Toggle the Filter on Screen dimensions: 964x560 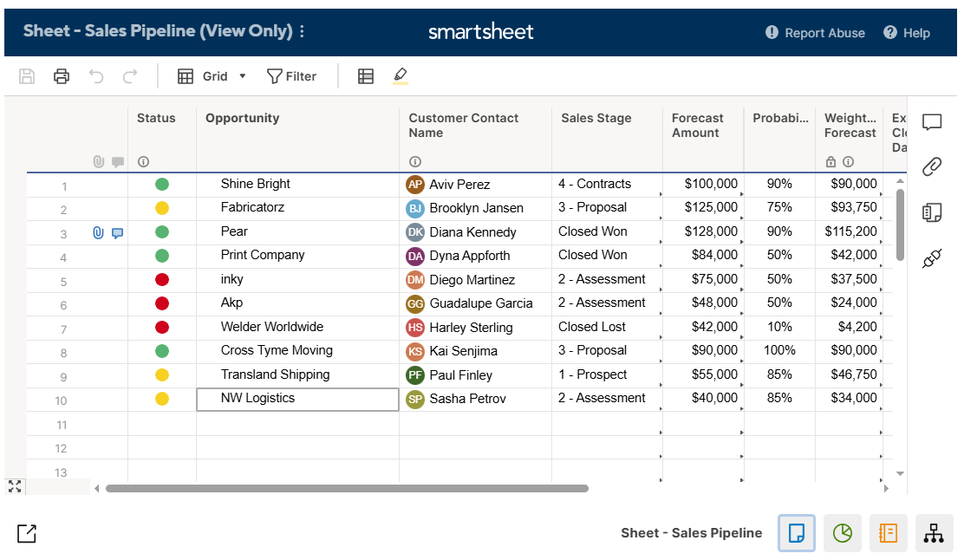coord(292,76)
